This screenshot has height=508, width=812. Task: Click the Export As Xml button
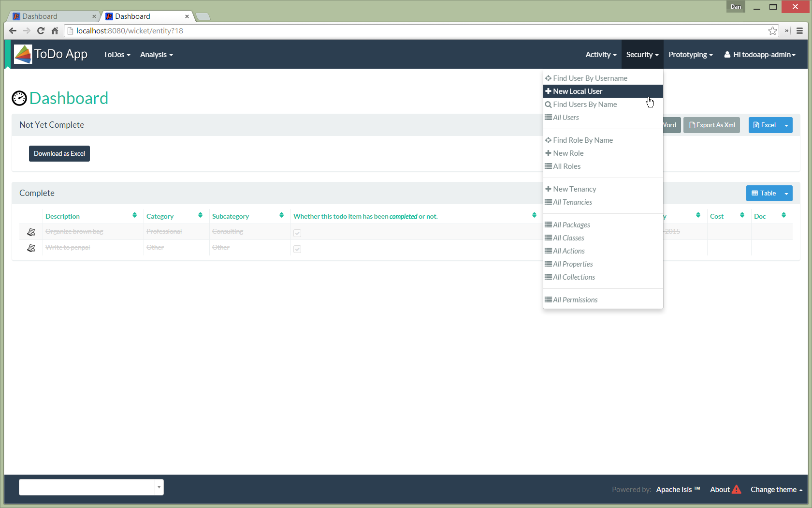click(x=711, y=125)
